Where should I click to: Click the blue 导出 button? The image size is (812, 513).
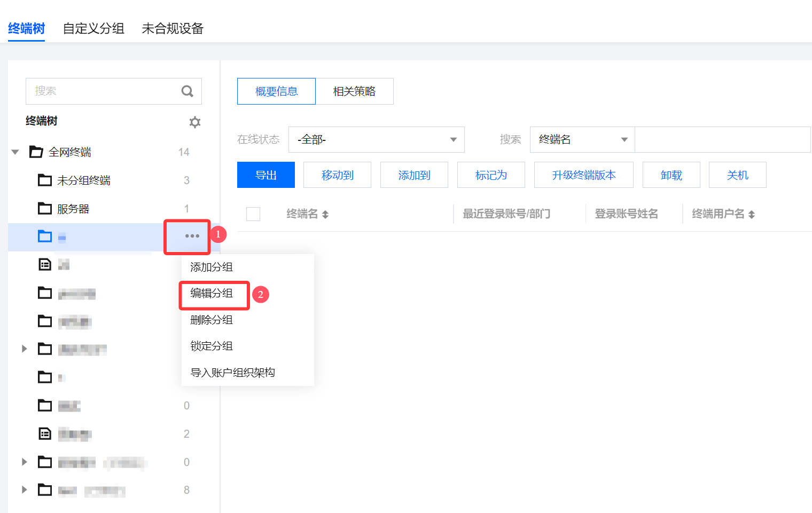pos(266,175)
